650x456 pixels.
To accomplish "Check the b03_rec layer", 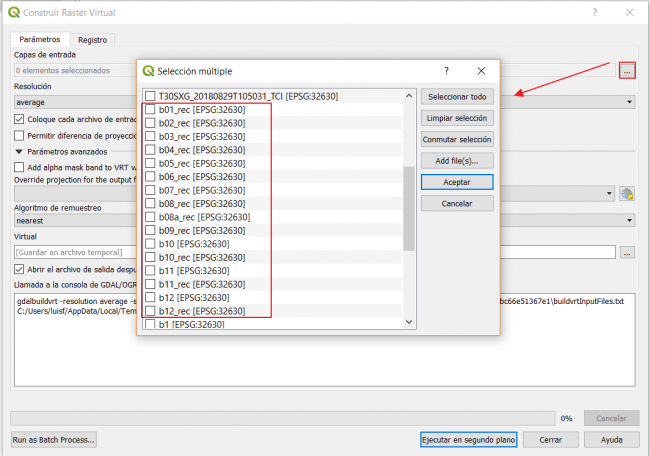I will click(150, 136).
